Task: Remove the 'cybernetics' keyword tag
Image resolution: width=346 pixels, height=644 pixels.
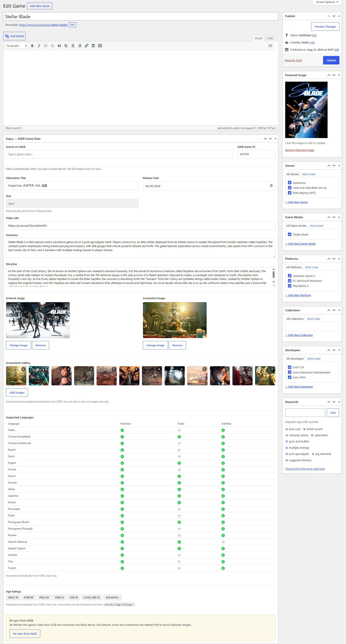Action: 312,436
